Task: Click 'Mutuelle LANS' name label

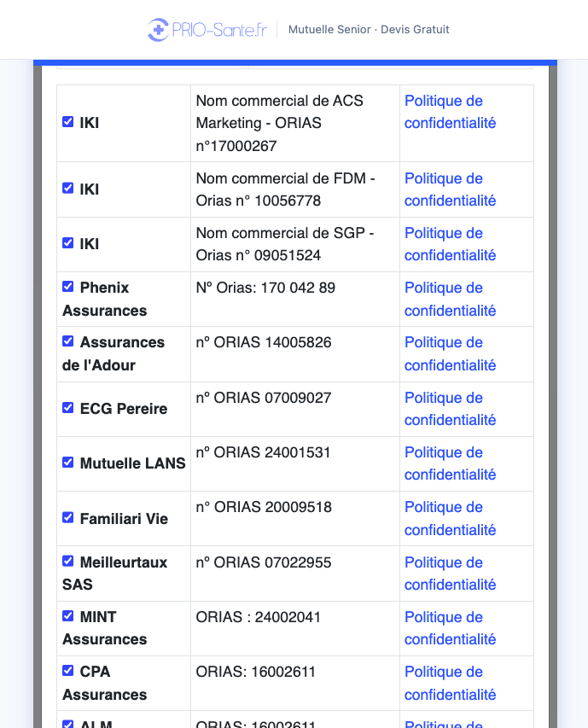Action: 133,463
